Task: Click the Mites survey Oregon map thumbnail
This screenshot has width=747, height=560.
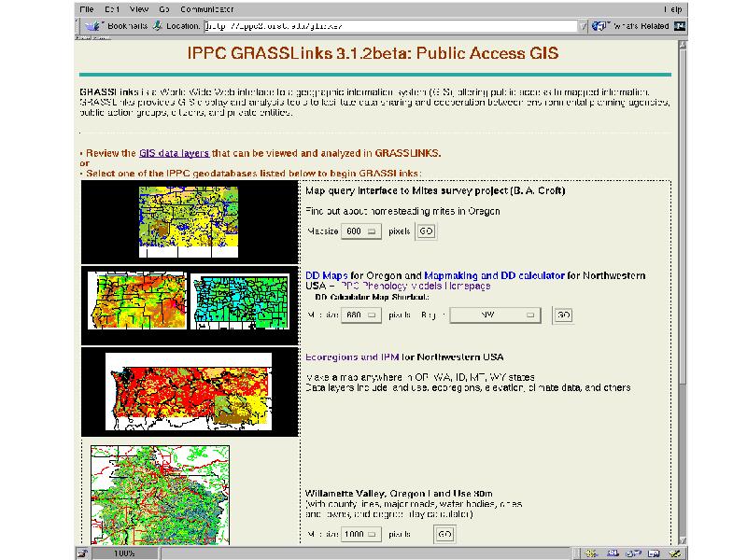Action: pyautogui.click(x=189, y=222)
